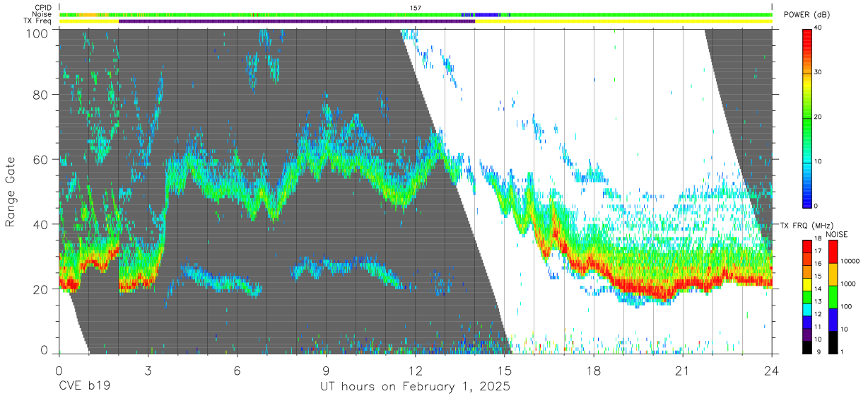The image size is (868, 401).
Task: Click the 1000 tick on noise scale
Action: (x=848, y=284)
